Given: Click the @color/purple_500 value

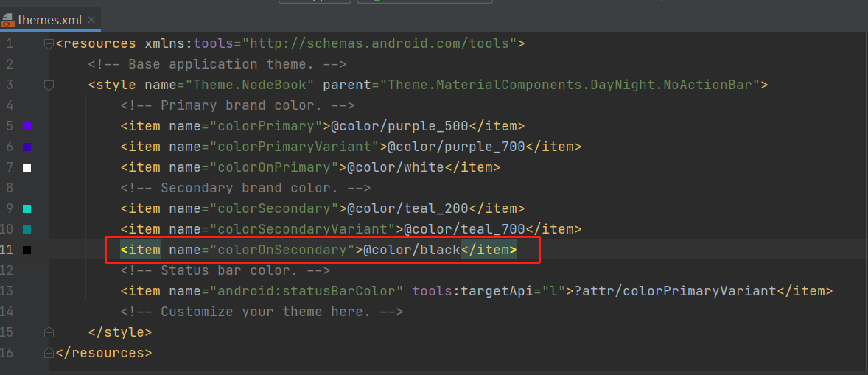Looking at the screenshot, I should [399, 126].
